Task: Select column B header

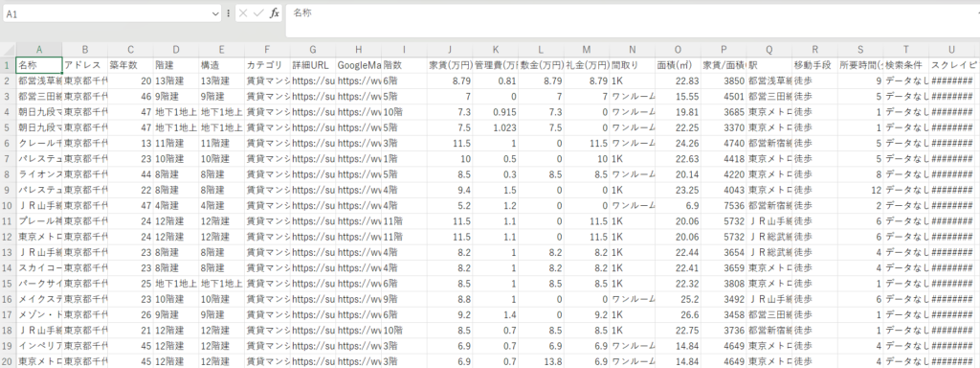Action: pos(85,50)
